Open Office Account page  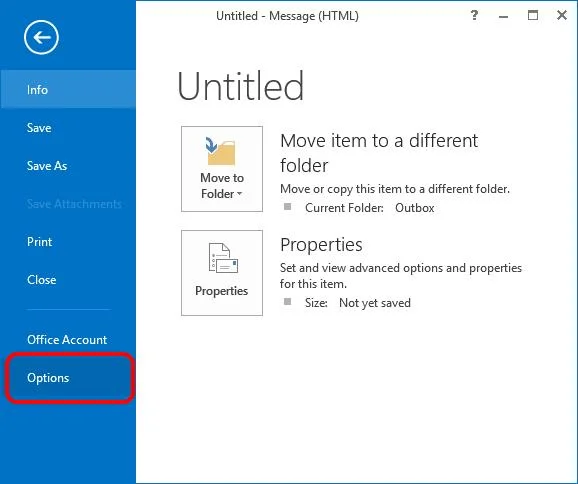click(x=68, y=340)
